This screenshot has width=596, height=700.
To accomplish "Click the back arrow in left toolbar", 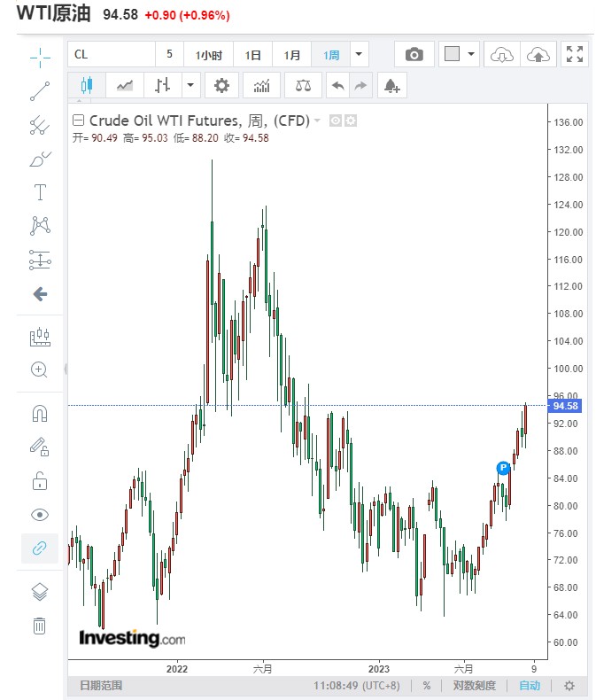I will [40, 294].
